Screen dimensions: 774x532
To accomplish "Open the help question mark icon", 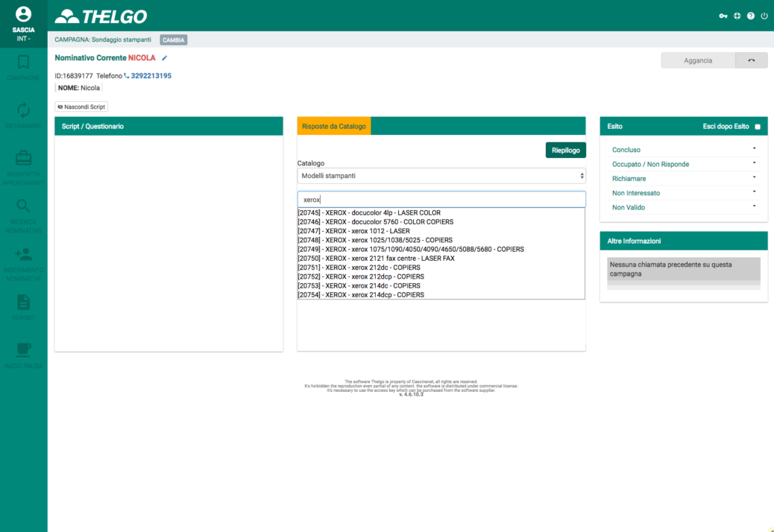I will tap(751, 16).
